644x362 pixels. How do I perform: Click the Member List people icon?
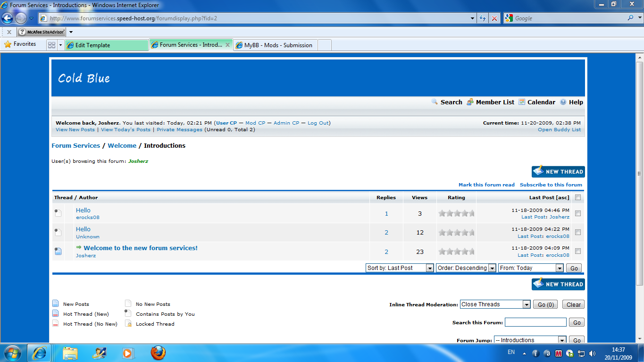[470, 102]
